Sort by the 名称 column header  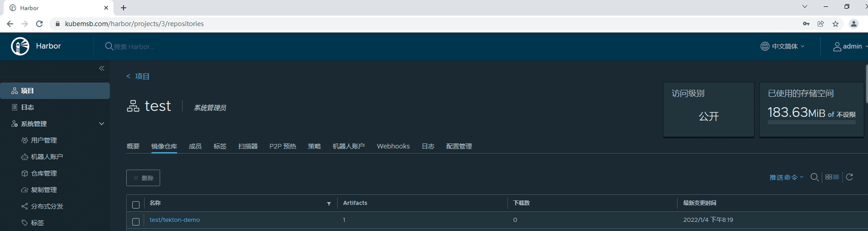click(x=155, y=203)
